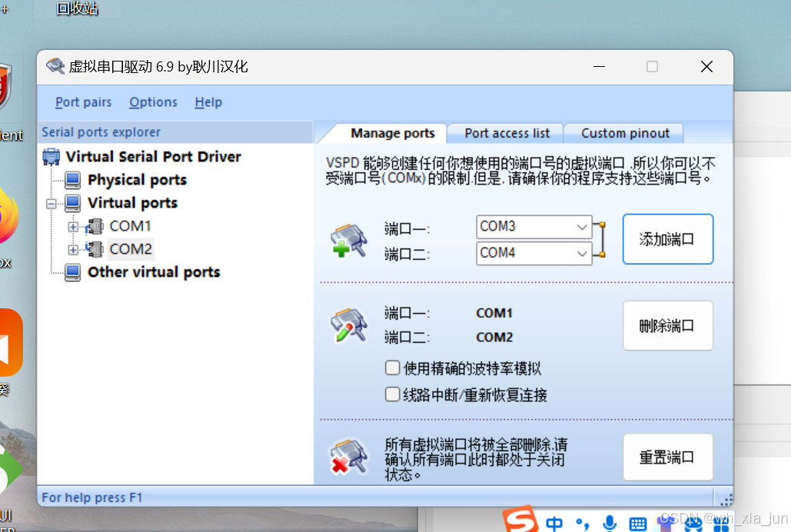Collapse the Virtual ports tree node
Viewport: 791px width, 532px height.
point(52,204)
